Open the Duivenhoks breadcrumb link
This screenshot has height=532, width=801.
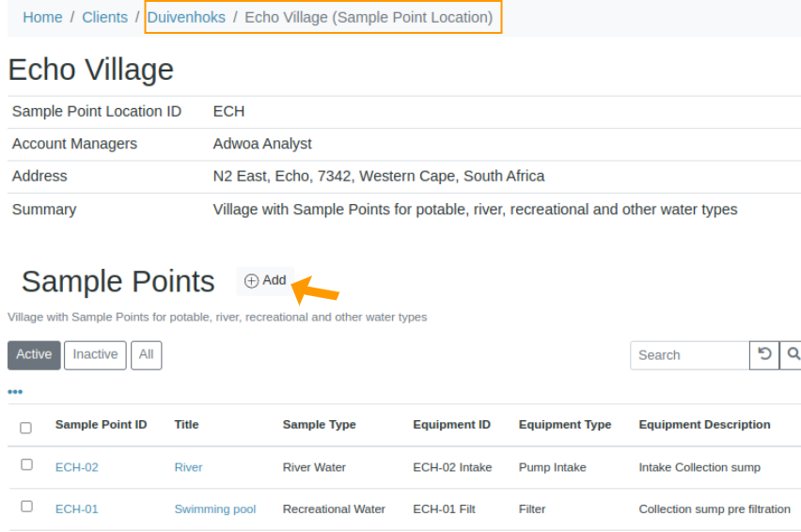tap(186, 17)
